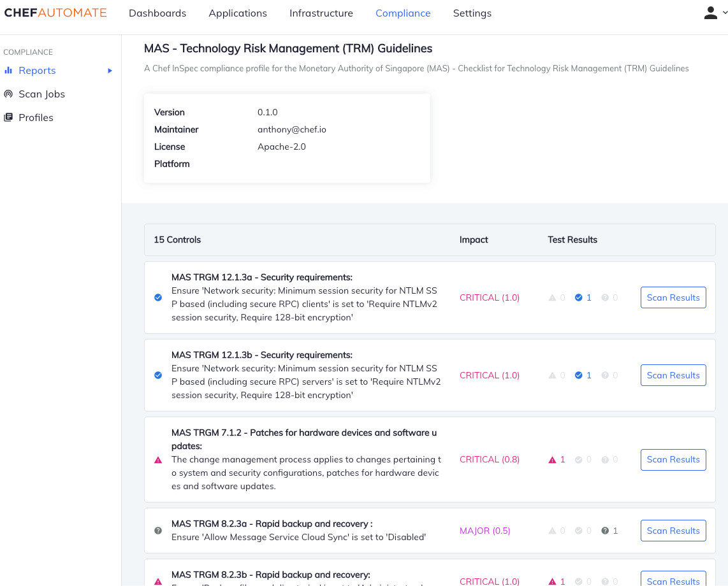
Task: Click the user profile avatar icon
Action: (710, 13)
